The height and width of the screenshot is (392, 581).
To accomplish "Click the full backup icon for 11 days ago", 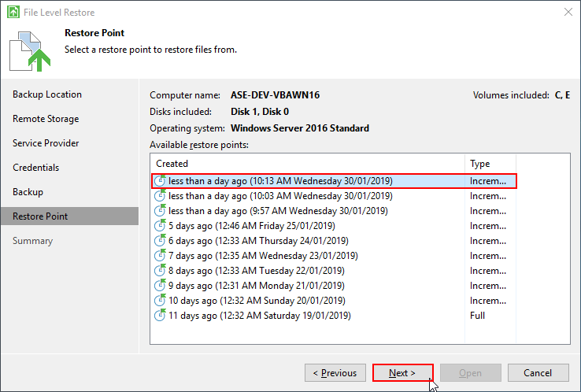I will tap(161, 316).
